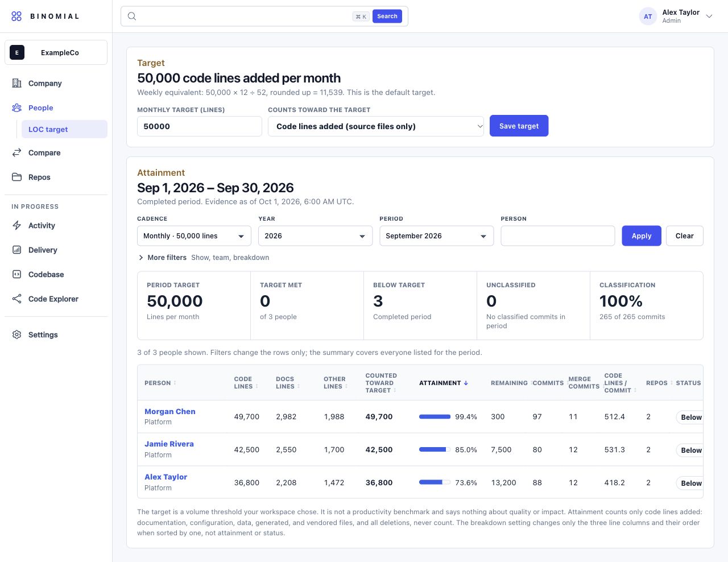Go to the Compare page
The image size is (728, 562).
point(44,152)
